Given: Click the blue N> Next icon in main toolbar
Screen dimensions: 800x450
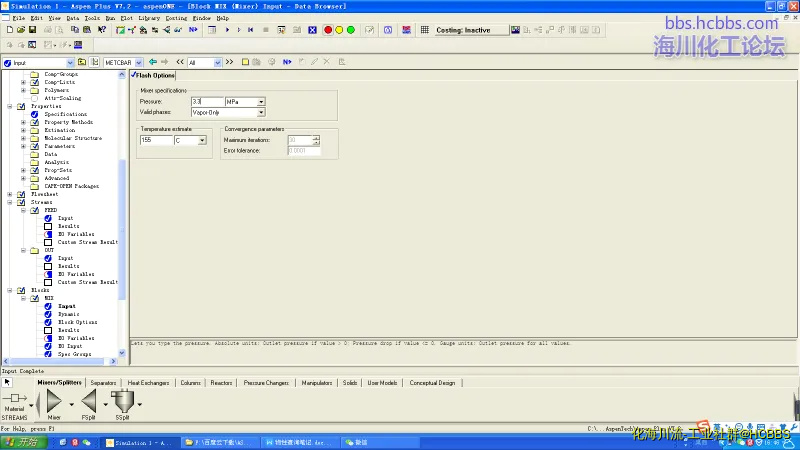Looking at the screenshot, I should [193, 30].
